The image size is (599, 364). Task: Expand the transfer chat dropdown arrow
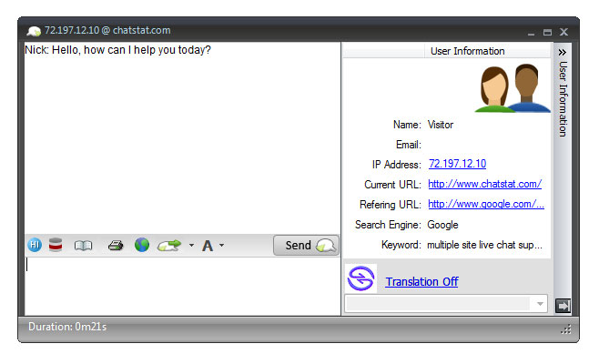pos(191,245)
